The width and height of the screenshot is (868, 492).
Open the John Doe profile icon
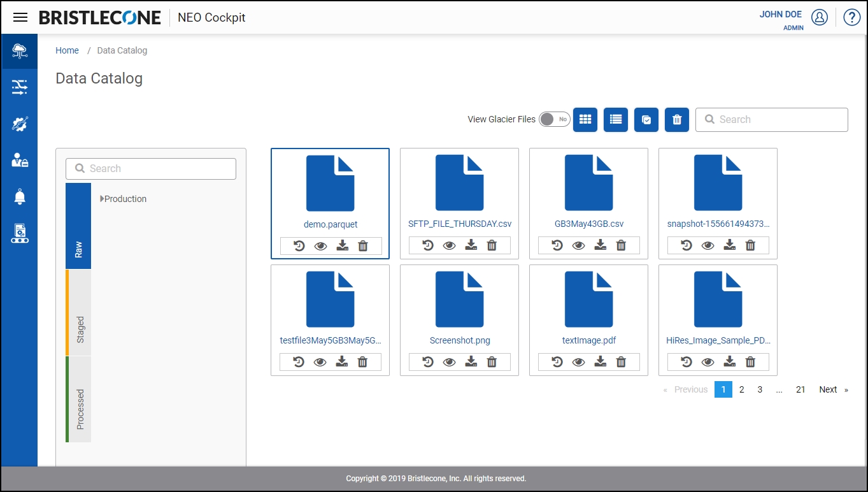click(820, 17)
